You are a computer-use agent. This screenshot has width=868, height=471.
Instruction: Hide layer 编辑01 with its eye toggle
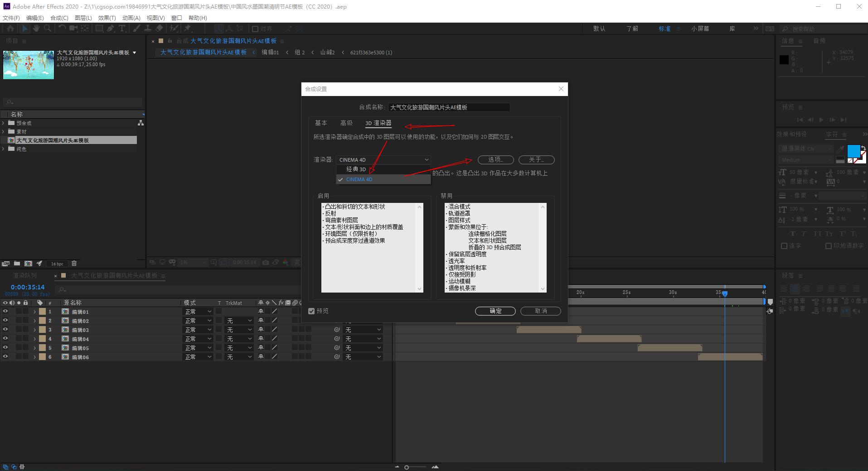click(x=6, y=312)
